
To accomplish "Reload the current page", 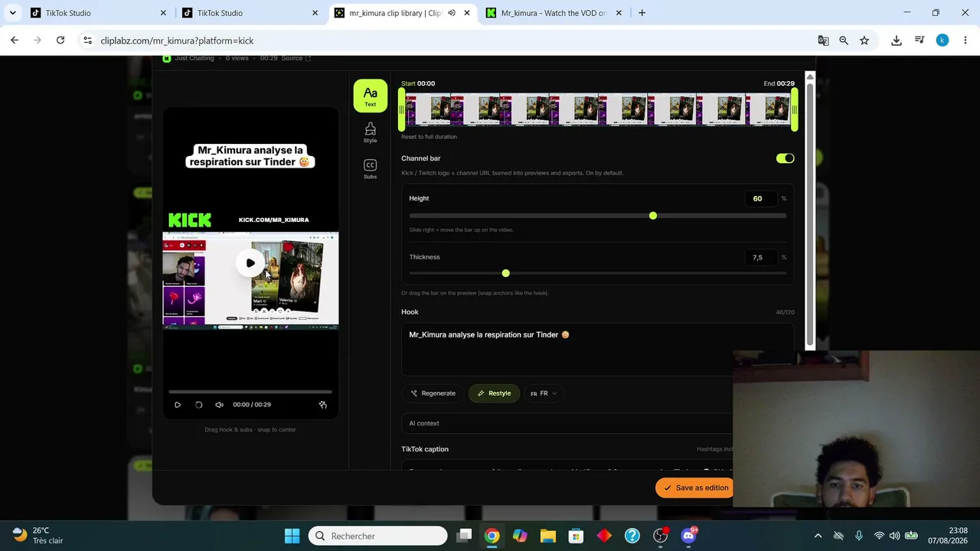I will (60, 41).
